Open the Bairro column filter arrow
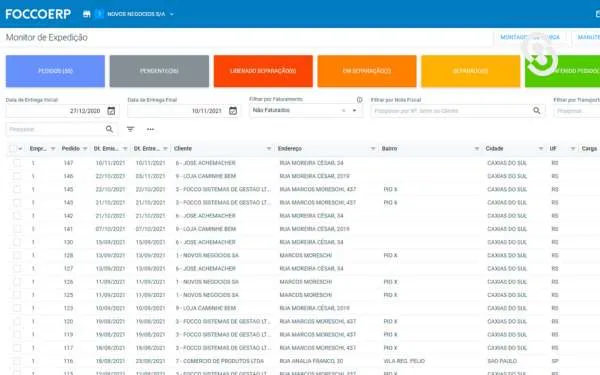 (x=477, y=148)
